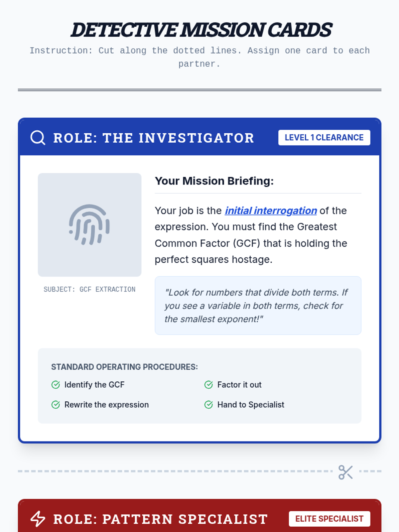This screenshot has height=532, width=399.
Task: Click the scissors icon on the dotted line
Action: tap(345, 472)
